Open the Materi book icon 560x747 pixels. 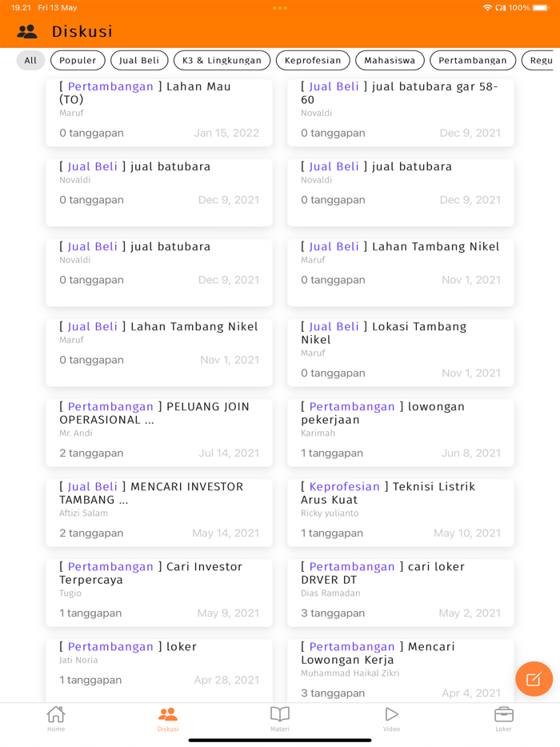280,717
